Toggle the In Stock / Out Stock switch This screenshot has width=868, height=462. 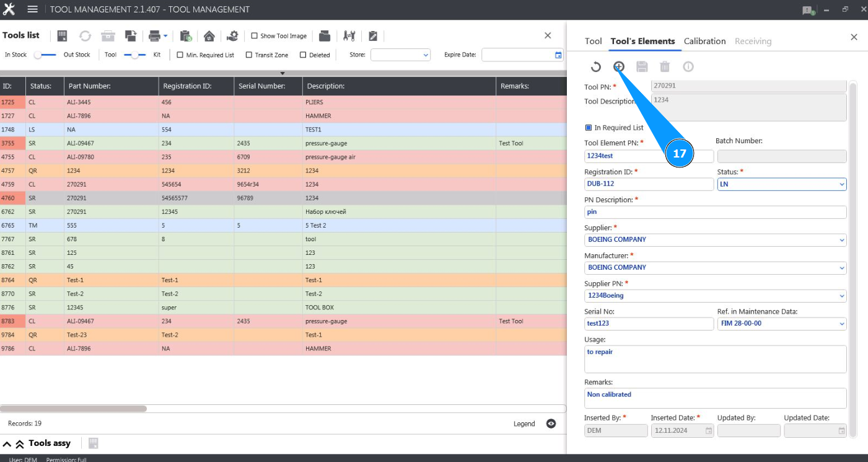pos(45,55)
